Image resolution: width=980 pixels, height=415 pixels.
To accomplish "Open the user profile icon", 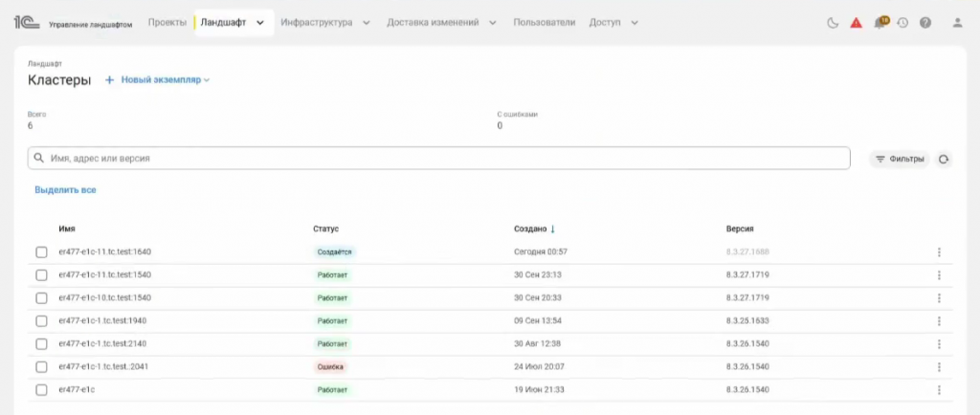I will tap(957, 23).
